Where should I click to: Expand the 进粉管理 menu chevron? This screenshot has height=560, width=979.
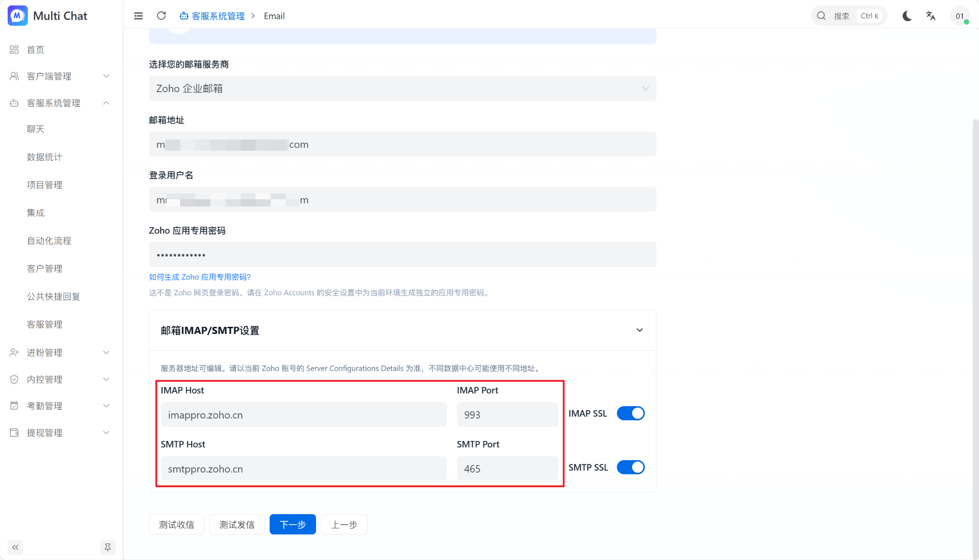[x=106, y=353]
